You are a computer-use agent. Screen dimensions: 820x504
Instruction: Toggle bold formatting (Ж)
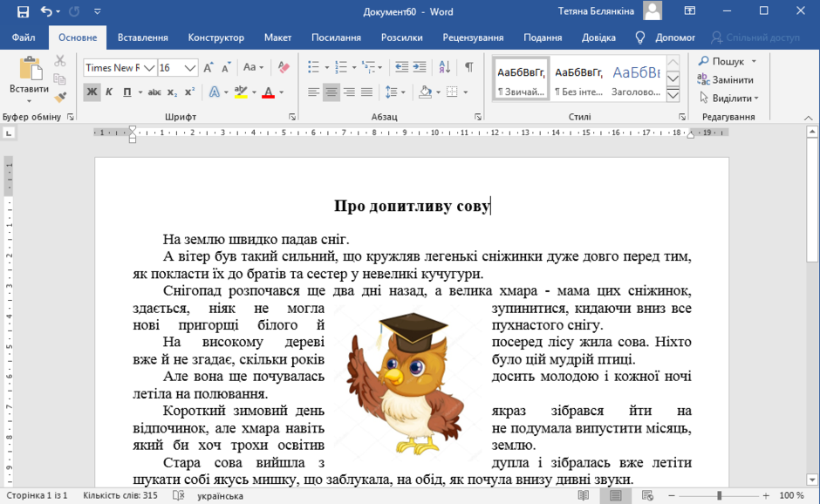[x=92, y=92]
